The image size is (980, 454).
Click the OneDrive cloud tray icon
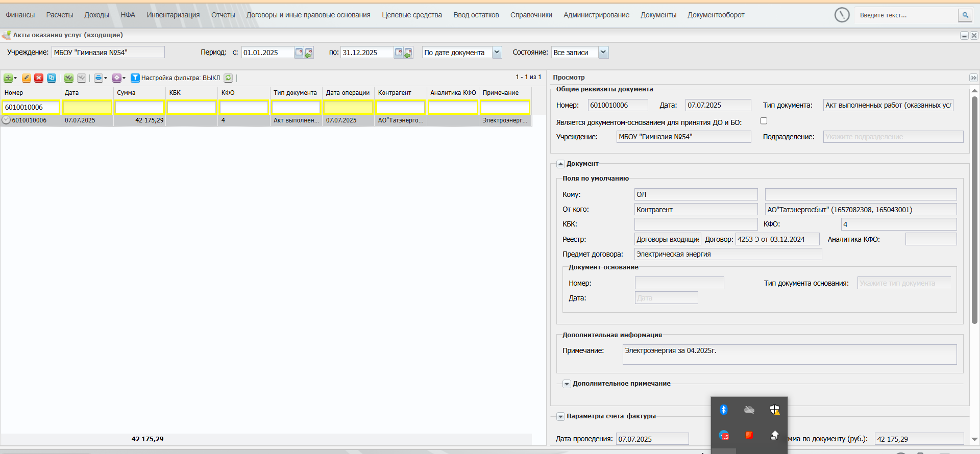click(749, 410)
